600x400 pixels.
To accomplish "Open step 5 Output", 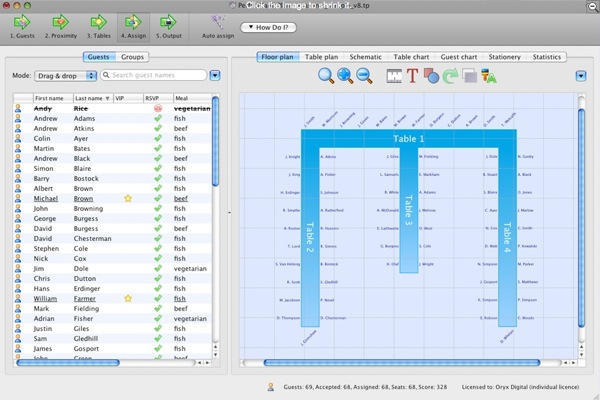I will 168,25.
